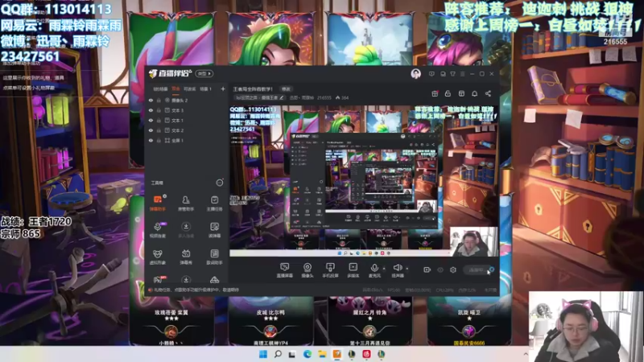Open the orange live companion taskbar icon

tap(336, 354)
